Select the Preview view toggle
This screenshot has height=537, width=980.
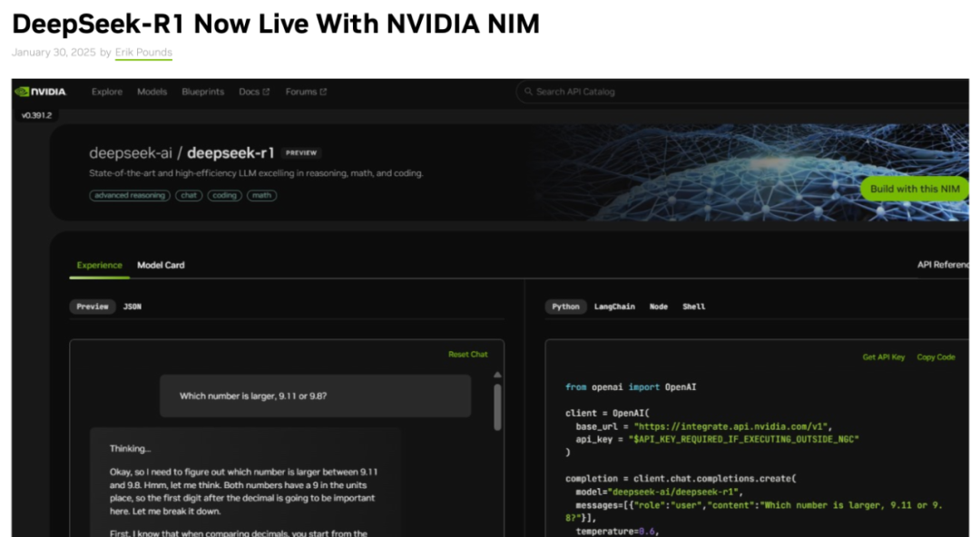93,307
